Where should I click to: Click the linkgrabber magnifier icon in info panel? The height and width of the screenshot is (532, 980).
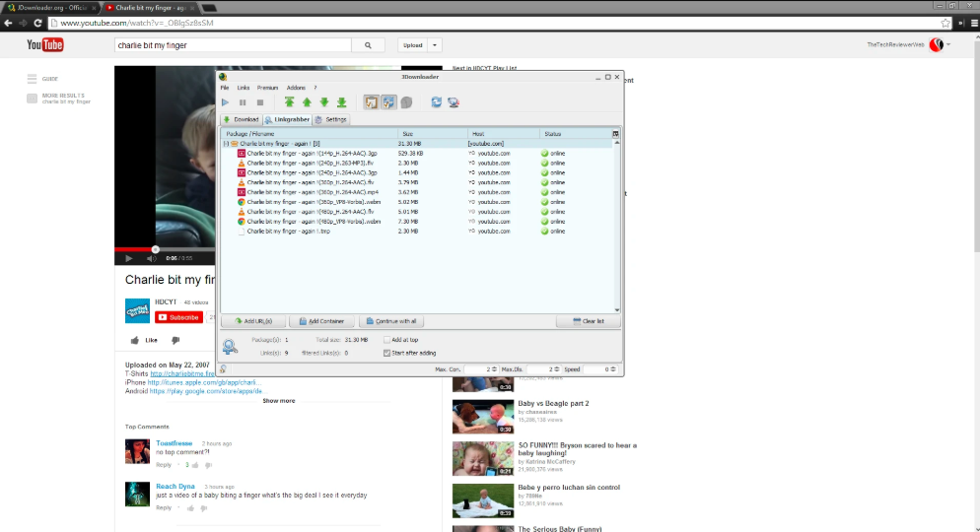[x=230, y=346]
